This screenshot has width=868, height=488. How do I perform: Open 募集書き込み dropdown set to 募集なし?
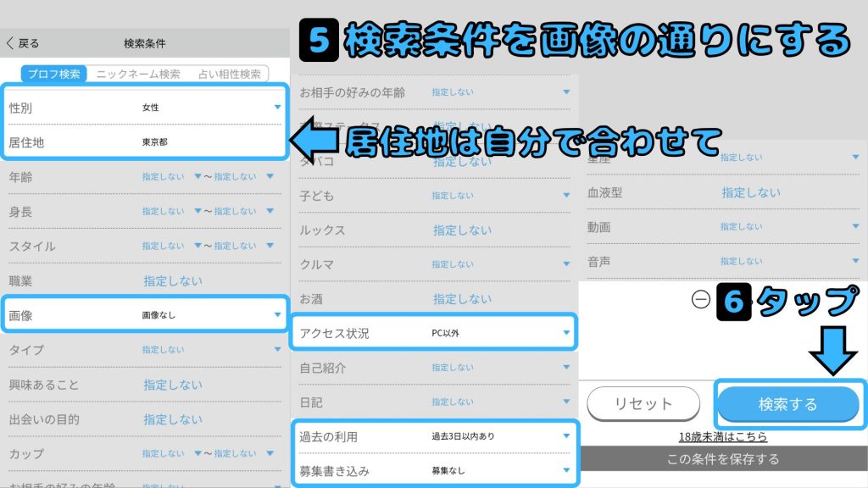tap(566, 470)
